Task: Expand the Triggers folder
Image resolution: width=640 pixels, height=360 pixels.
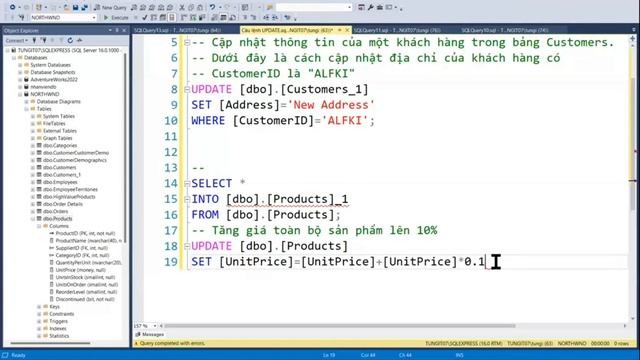Action: (x=39, y=321)
